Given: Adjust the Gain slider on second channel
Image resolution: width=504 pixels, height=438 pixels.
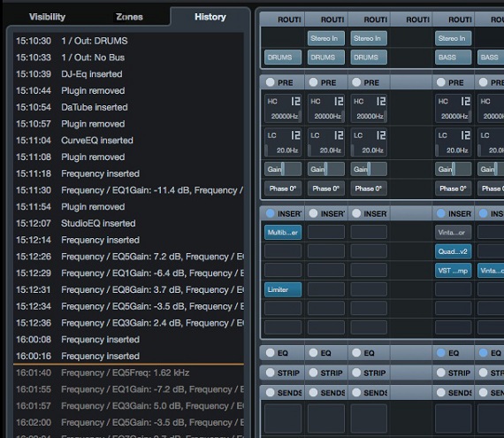Looking at the screenshot, I should click(x=326, y=169).
